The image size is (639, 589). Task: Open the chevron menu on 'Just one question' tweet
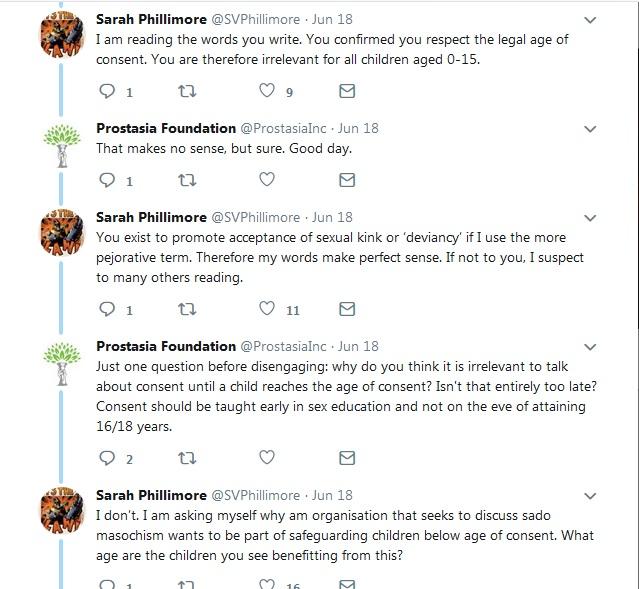coord(590,347)
